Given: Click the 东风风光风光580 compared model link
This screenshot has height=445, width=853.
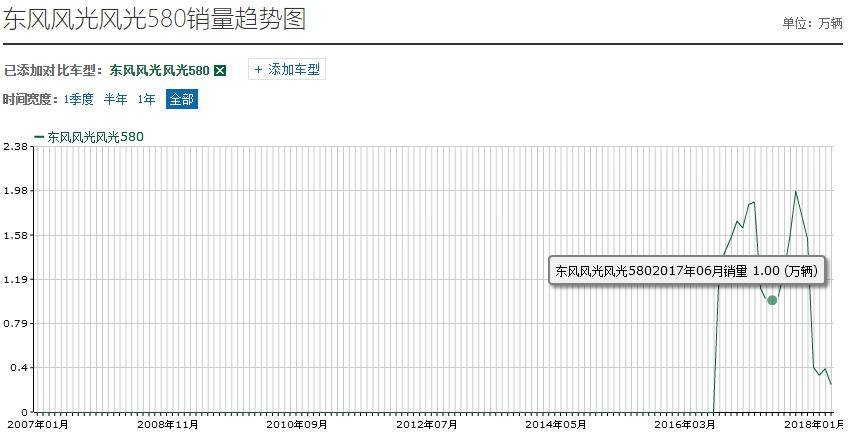Looking at the screenshot, I should [x=159, y=71].
